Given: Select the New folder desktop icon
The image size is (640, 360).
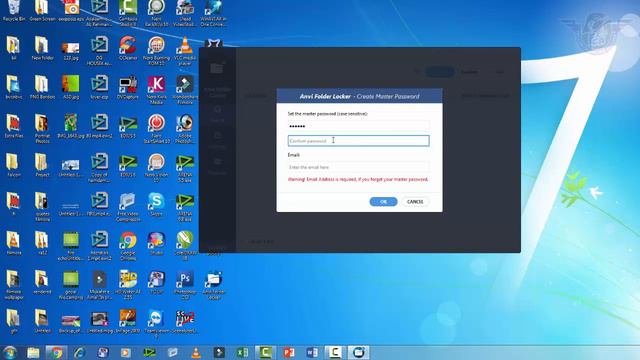Looking at the screenshot, I should tap(42, 48).
